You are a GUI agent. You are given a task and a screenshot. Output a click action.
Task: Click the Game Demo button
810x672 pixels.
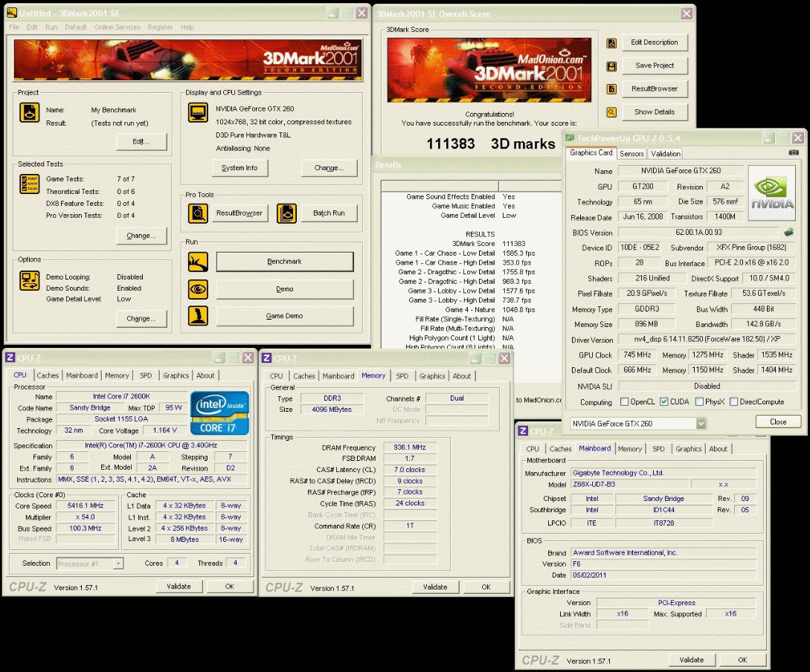[285, 316]
